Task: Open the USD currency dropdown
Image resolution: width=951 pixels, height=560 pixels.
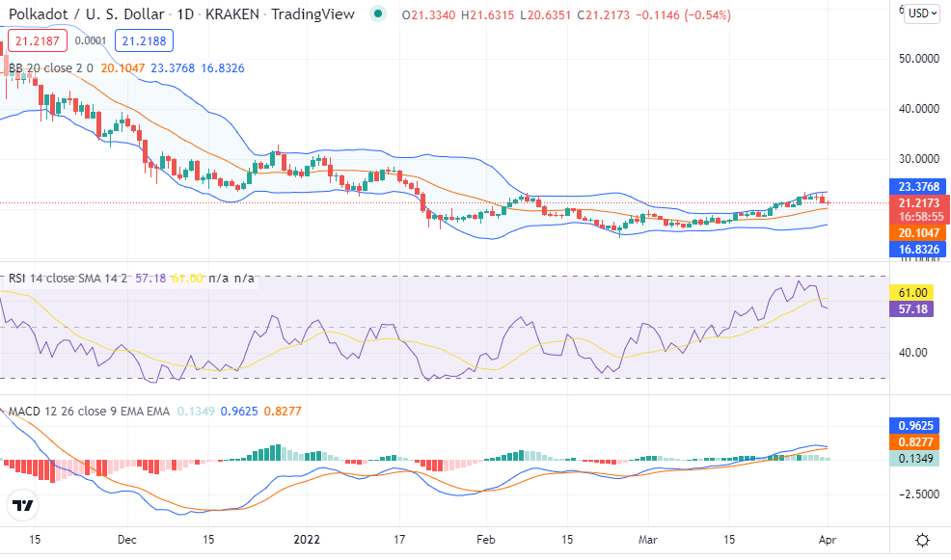Action: [x=924, y=13]
